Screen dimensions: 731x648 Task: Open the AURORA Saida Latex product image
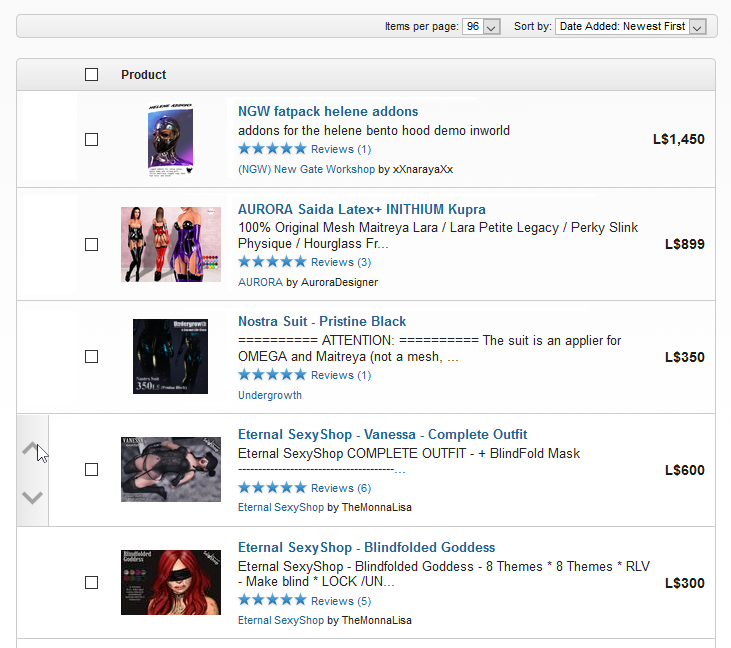pos(171,244)
